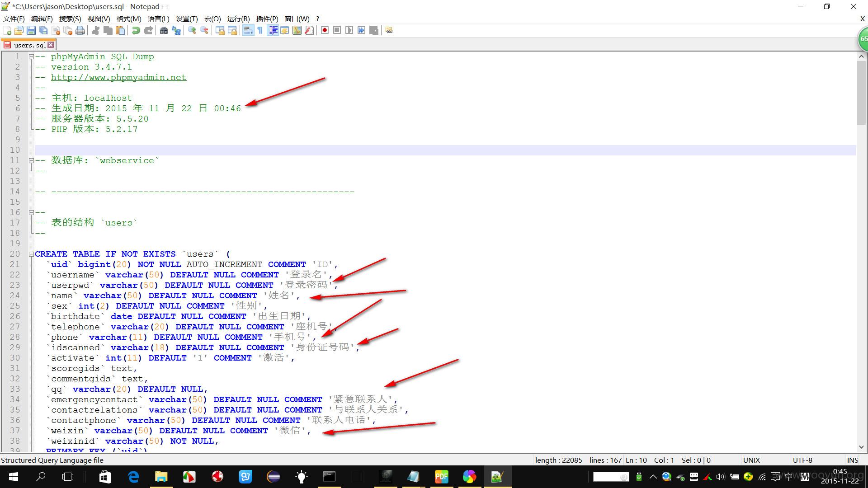868x488 pixels.
Task: Open the 插件(P) menu
Action: point(267,19)
